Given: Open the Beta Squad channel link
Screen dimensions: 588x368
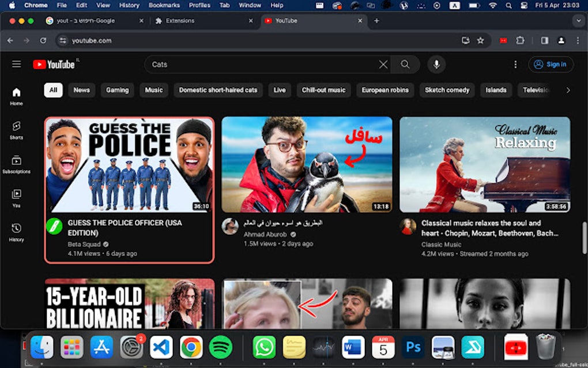Looking at the screenshot, I should [84, 244].
